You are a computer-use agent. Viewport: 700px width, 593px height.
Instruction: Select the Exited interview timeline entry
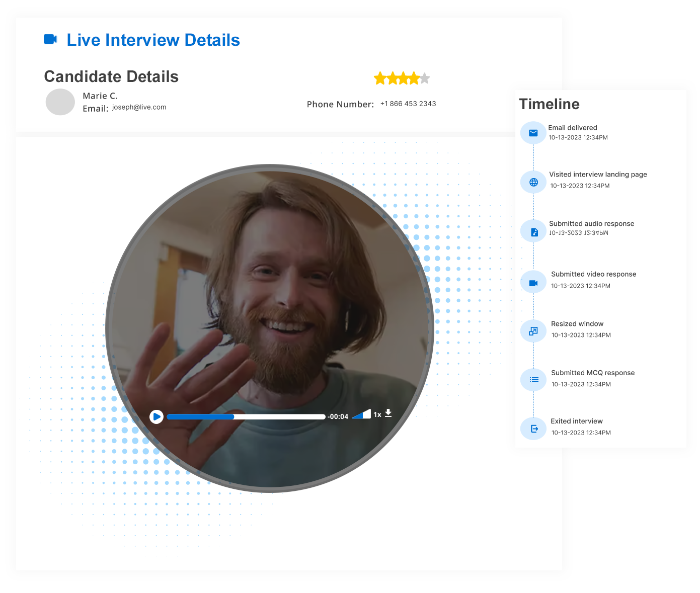[x=566, y=429]
